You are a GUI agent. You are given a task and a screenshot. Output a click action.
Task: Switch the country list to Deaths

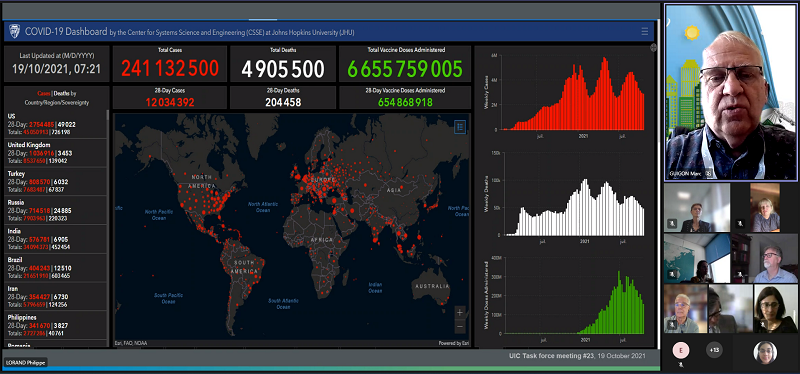[x=61, y=93]
